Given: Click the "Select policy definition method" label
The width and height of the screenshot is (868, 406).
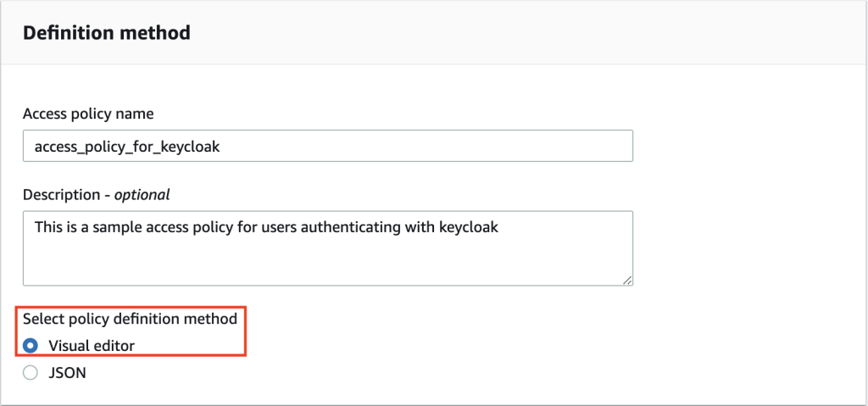Looking at the screenshot, I should 130,319.
